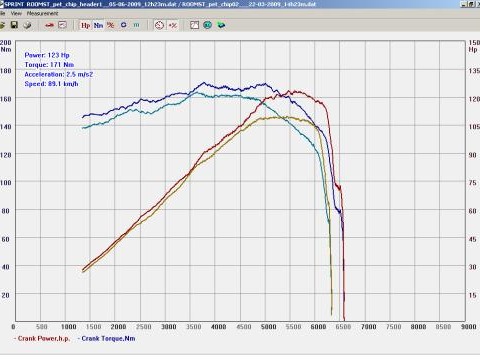Click the plus percent toolbar icon
480x360 pixels.
(173, 25)
